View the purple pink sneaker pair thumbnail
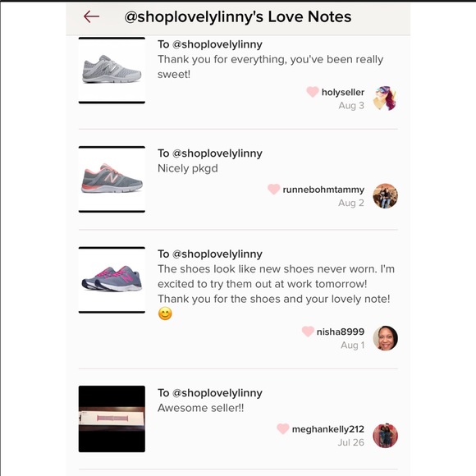This screenshot has height=476, width=476. click(112, 280)
